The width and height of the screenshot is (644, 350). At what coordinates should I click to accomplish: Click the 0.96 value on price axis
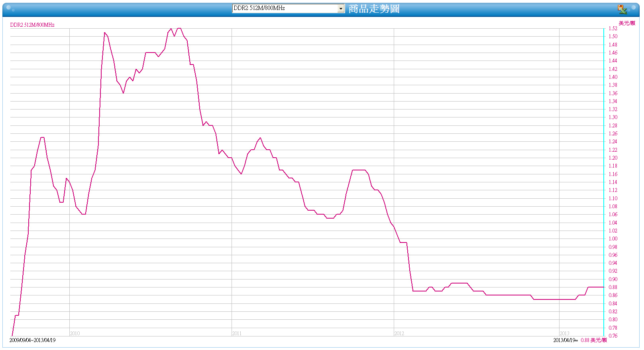[x=613, y=255]
